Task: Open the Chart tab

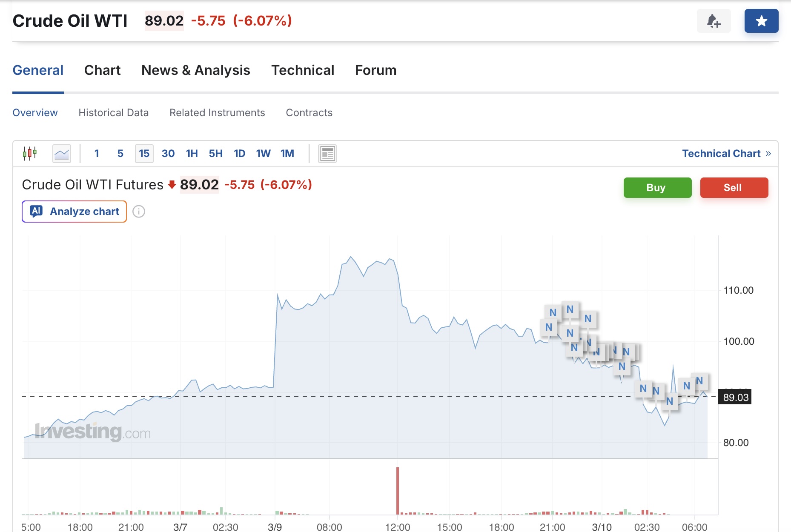Action: point(102,70)
